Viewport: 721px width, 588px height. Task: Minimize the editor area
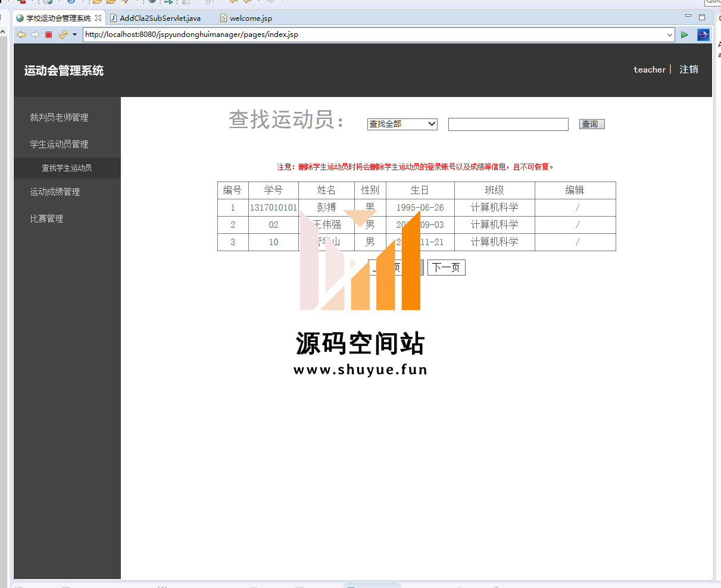point(688,16)
